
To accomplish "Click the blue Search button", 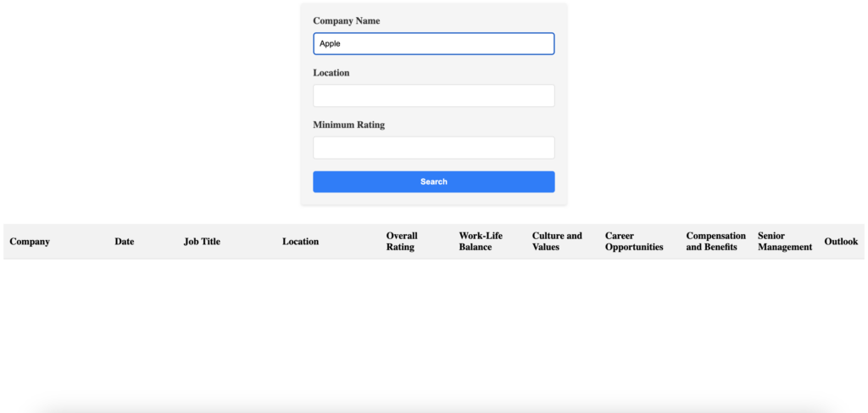I will pos(433,181).
